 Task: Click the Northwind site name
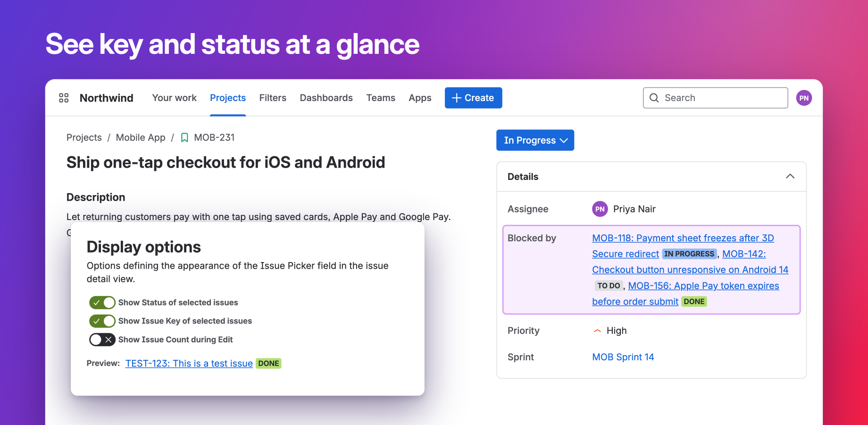pos(106,98)
